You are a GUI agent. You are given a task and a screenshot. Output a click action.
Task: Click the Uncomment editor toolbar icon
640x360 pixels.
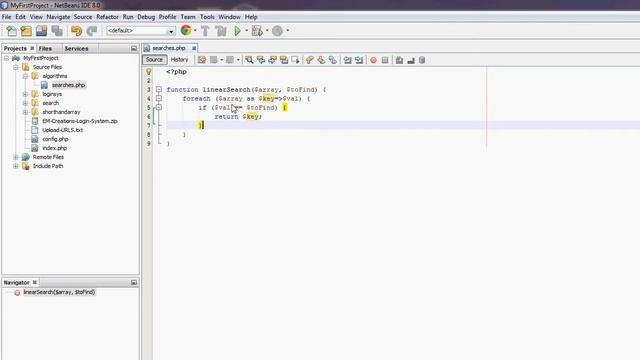(x=411, y=60)
